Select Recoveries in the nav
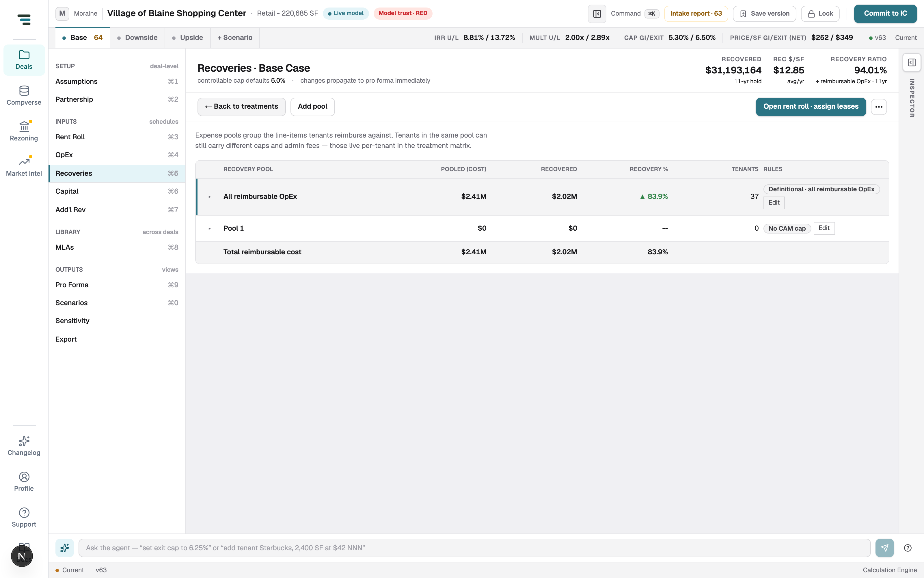The height and width of the screenshot is (578, 924). (117, 174)
